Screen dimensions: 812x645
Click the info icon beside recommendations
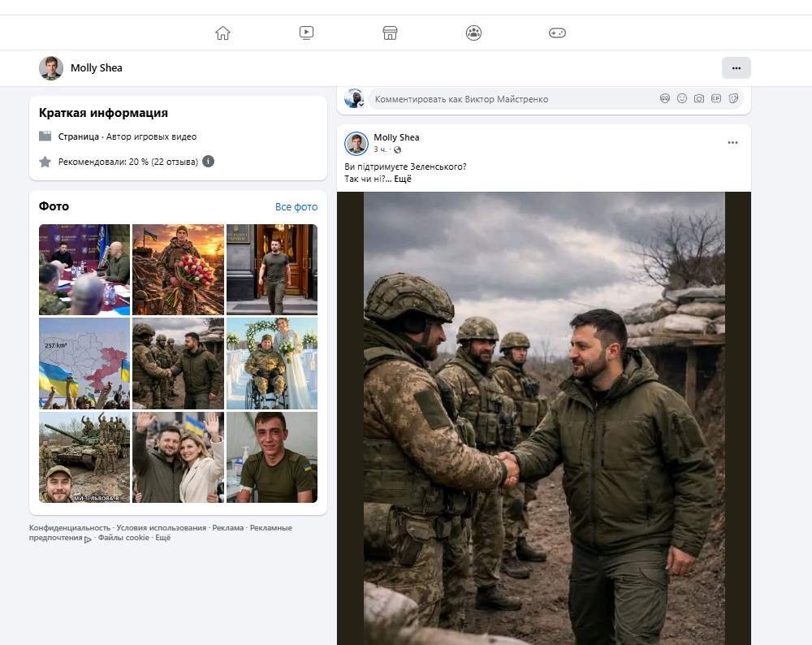[x=208, y=162]
